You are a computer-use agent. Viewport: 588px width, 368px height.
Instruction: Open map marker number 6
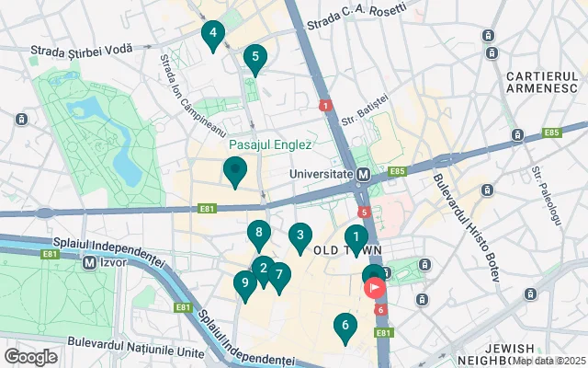point(345,326)
